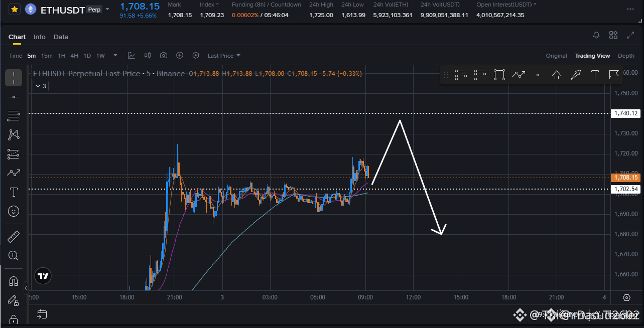Open chart axis settings gear icon

626,298
